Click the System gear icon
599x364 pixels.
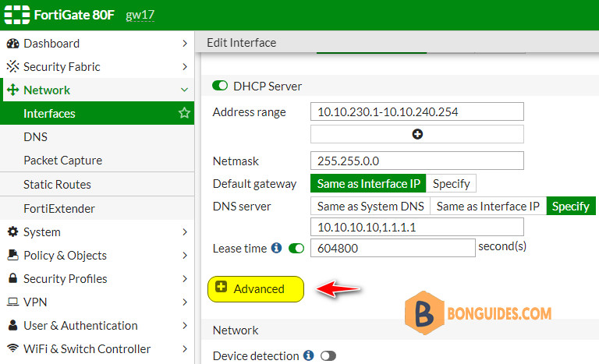(x=12, y=231)
